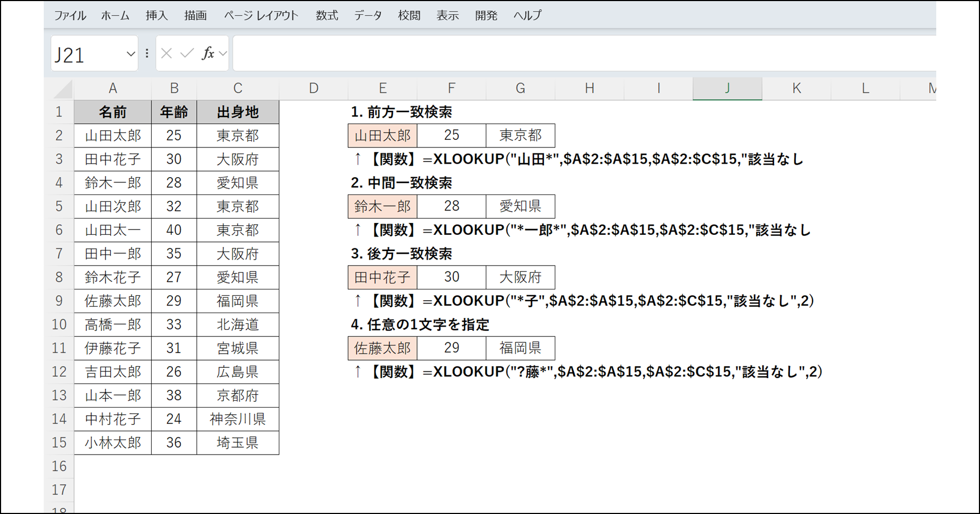Select the 大阪府 result cell under 後方一致検索
This screenshot has height=514, width=980.
pos(520,277)
